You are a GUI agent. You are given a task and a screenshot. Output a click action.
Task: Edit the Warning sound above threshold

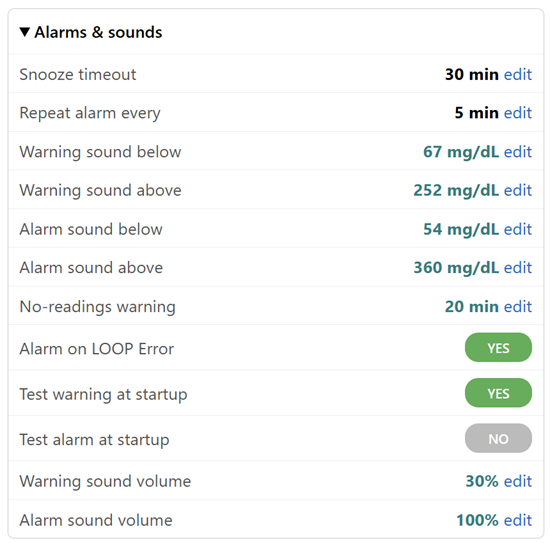[518, 190]
